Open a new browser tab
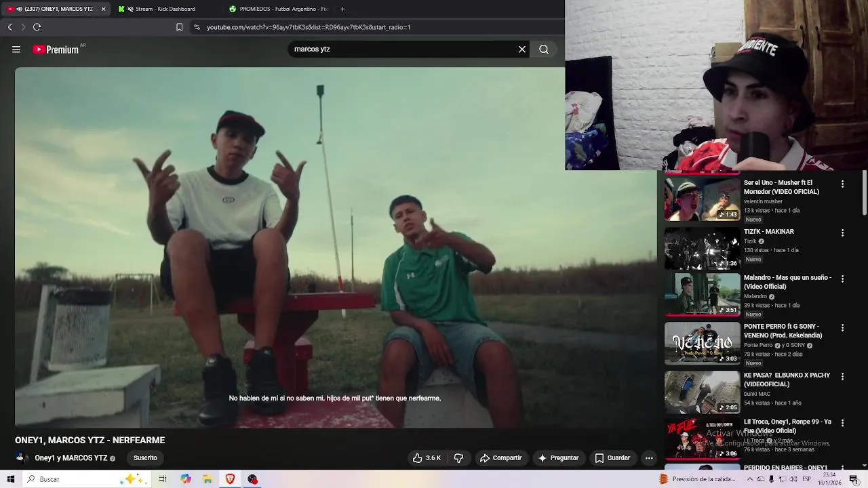Screen dimensions: 868x488 342,9
